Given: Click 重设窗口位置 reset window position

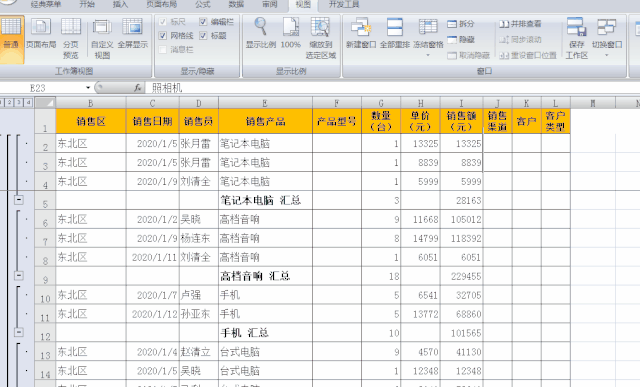Looking at the screenshot, I should (528, 55).
